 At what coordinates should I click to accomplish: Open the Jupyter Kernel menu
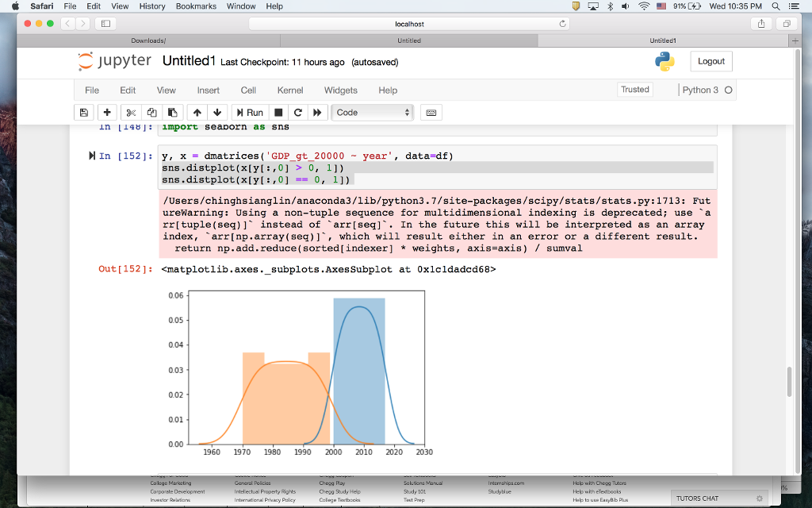290,90
